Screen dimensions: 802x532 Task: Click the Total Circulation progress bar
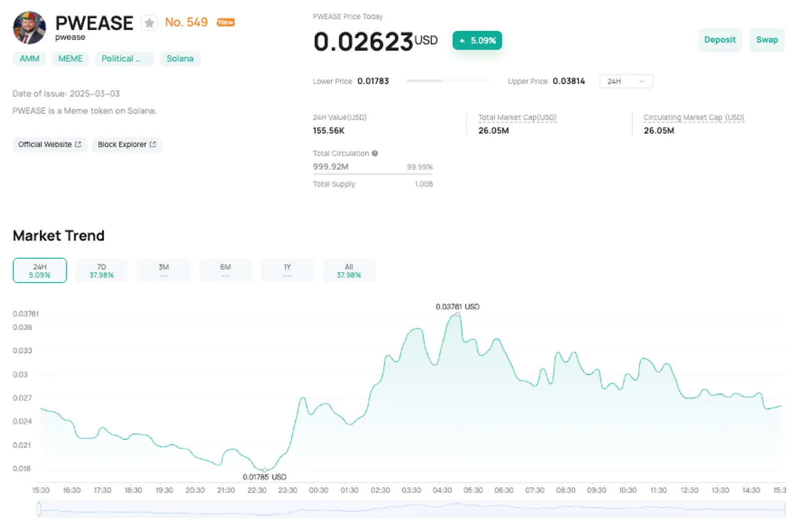(x=373, y=174)
